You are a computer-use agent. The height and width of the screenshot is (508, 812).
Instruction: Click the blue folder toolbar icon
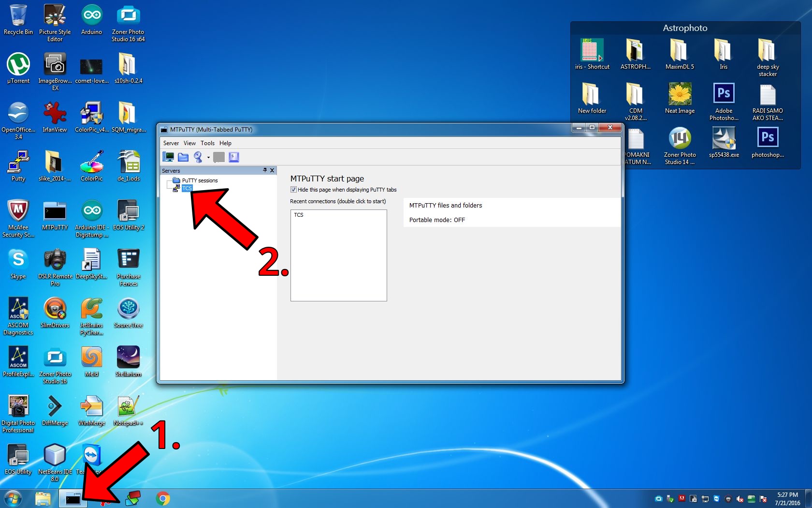[183, 157]
